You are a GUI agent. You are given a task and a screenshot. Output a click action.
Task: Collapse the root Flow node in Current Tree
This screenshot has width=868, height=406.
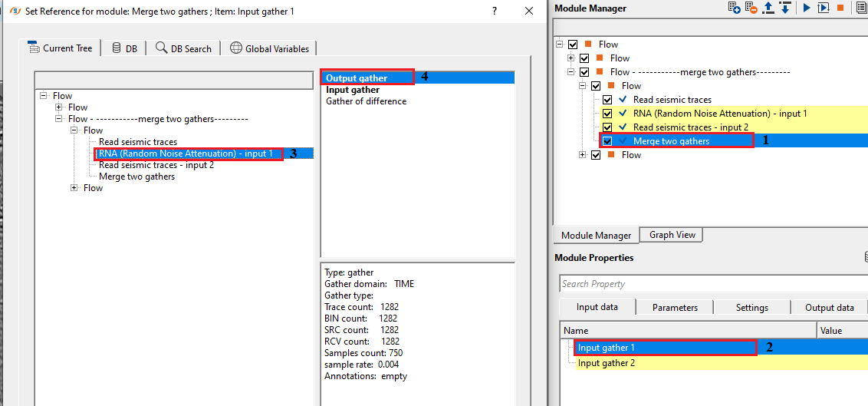(x=44, y=96)
